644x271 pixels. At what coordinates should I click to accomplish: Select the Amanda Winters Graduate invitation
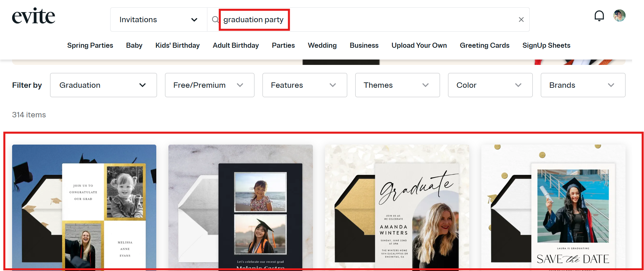397,207
